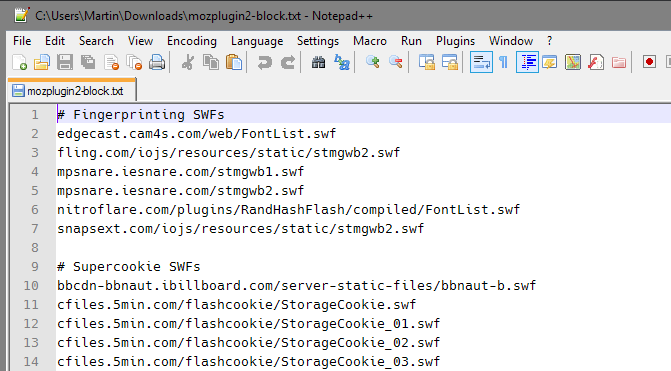Image resolution: width=671 pixels, height=371 pixels.
Task: Cut selection with the scissors icon
Action: (x=187, y=62)
